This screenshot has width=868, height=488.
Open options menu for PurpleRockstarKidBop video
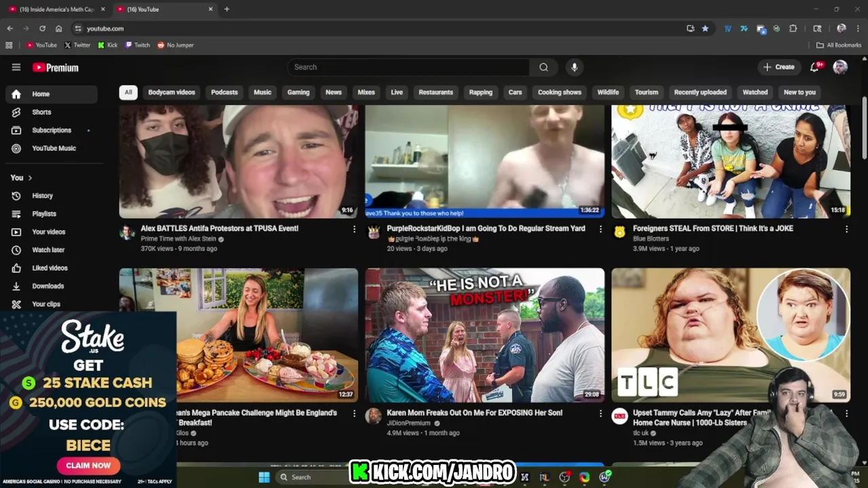point(600,229)
